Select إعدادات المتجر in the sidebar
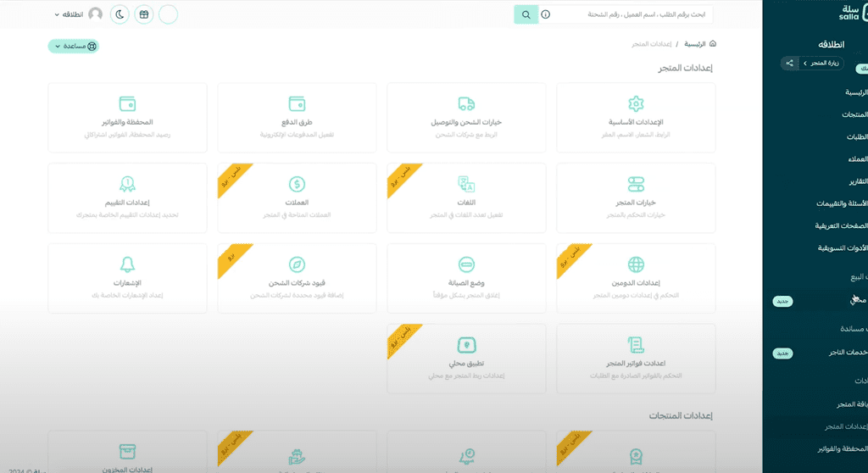The image size is (868, 473). coord(846,426)
